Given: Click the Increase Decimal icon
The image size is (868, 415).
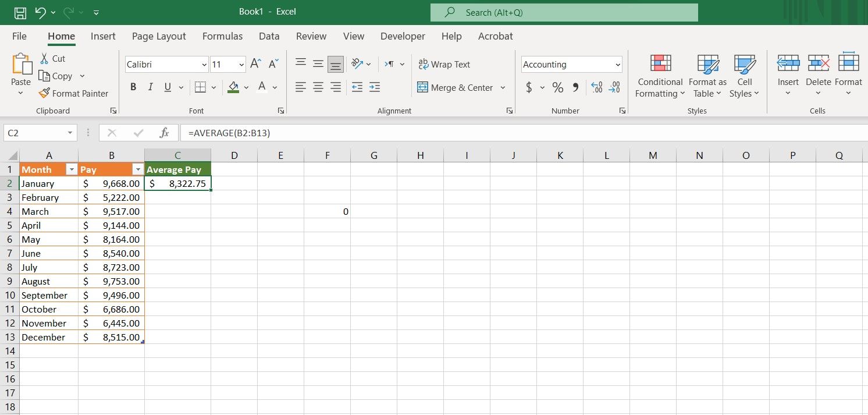Looking at the screenshot, I should pyautogui.click(x=596, y=87).
